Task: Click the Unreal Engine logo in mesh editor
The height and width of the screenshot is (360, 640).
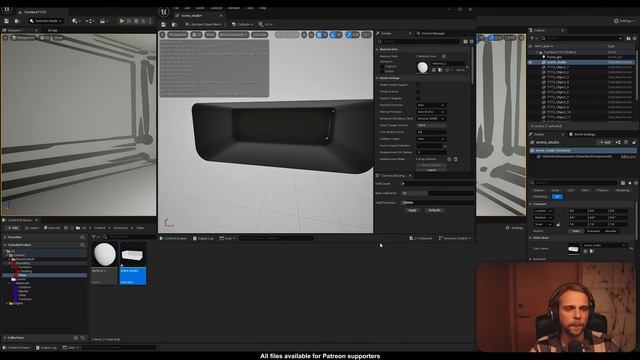Action: (x=164, y=12)
